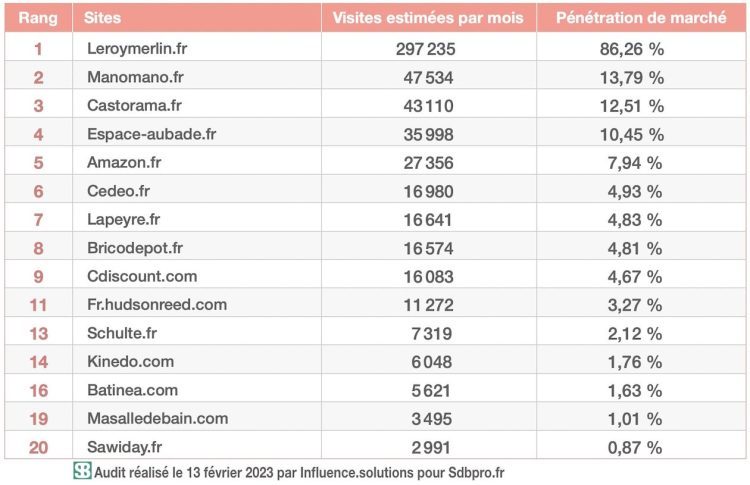Open the Cedeo.fr entry
Viewport: 750px width, 485px height.
(119, 190)
